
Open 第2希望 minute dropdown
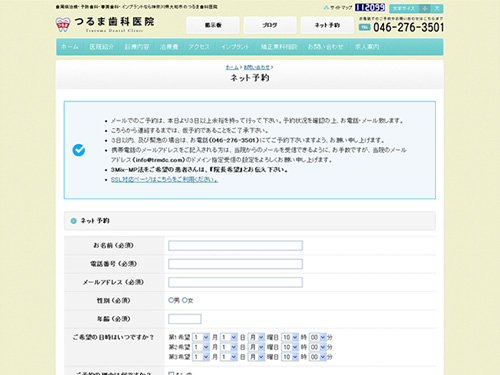pyautogui.click(x=318, y=347)
